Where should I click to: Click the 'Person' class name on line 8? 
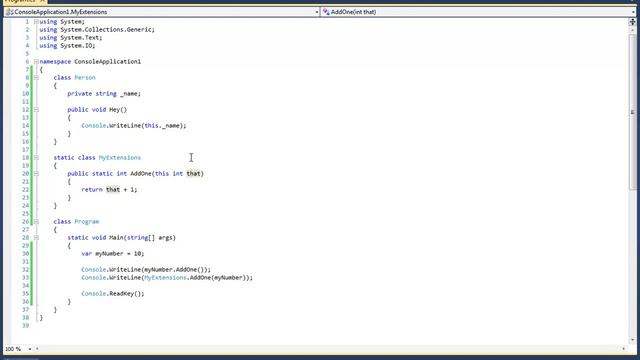(x=85, y=78)
